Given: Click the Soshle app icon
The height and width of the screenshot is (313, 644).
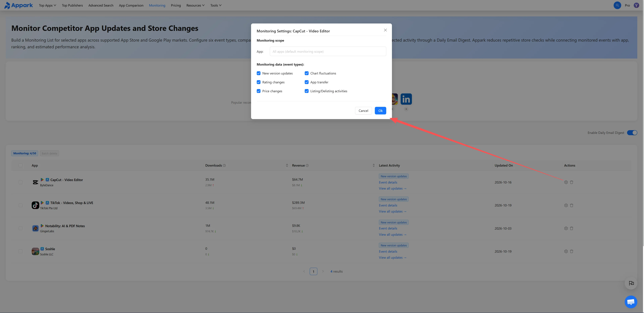Looking at the screenshot, I should tap(35, 251).
